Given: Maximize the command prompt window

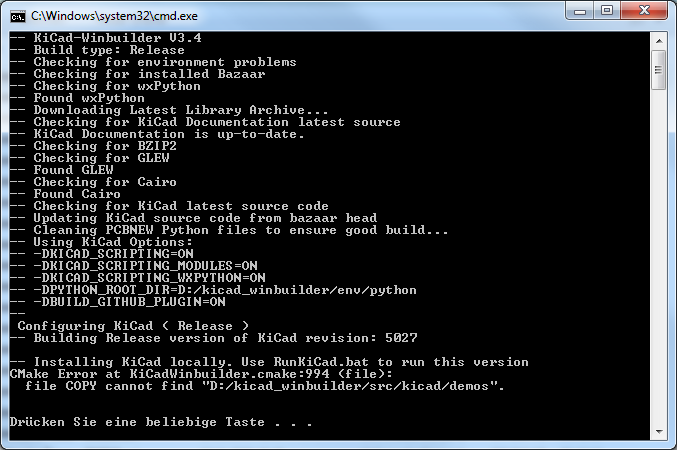Looking at the screenshot, I should coord(607,11).
